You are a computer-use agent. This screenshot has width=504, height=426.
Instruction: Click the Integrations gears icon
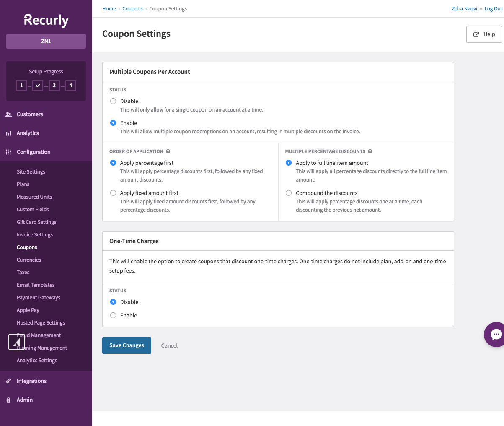[x=8, y=381]
